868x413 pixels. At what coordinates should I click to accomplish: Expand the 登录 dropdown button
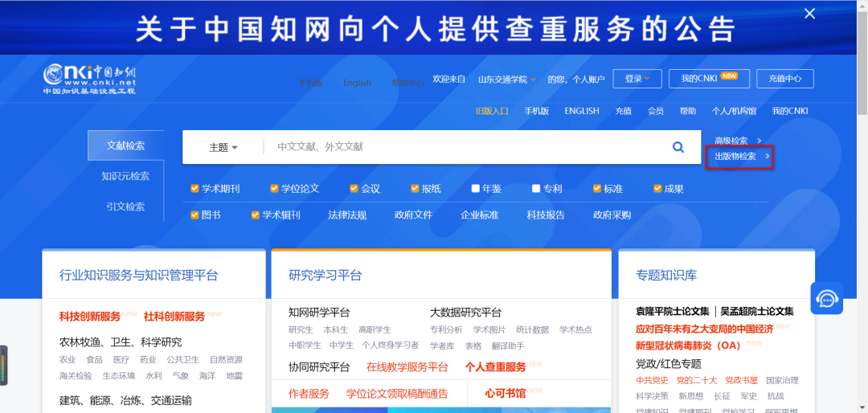[x=637, y=79]
